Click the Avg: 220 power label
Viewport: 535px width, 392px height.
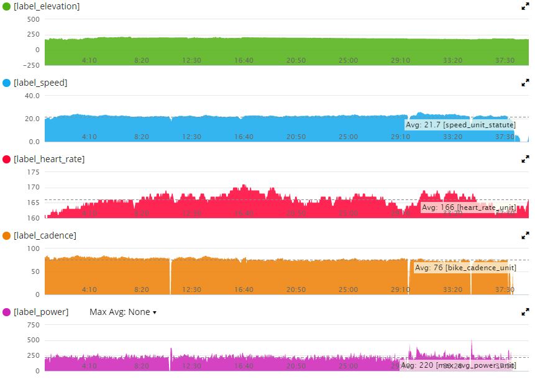pyautogui.click(x=459, y=366)
